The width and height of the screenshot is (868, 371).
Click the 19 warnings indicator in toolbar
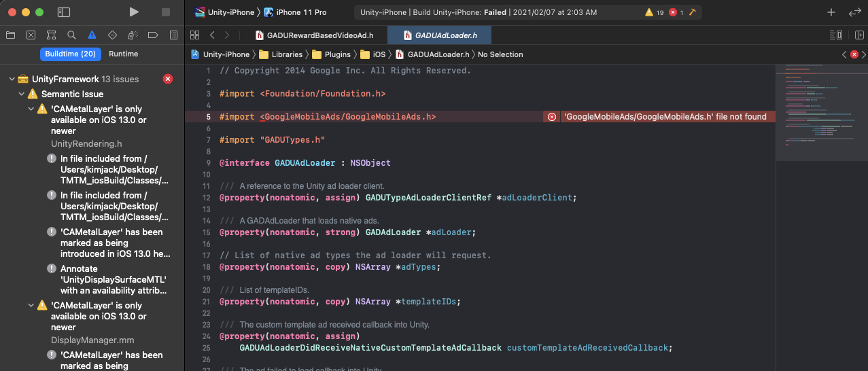click(655, 12)
